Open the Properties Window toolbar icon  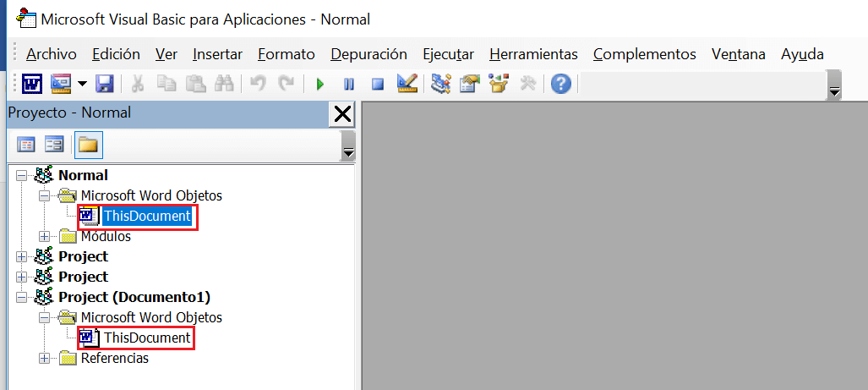pos(470,84)
